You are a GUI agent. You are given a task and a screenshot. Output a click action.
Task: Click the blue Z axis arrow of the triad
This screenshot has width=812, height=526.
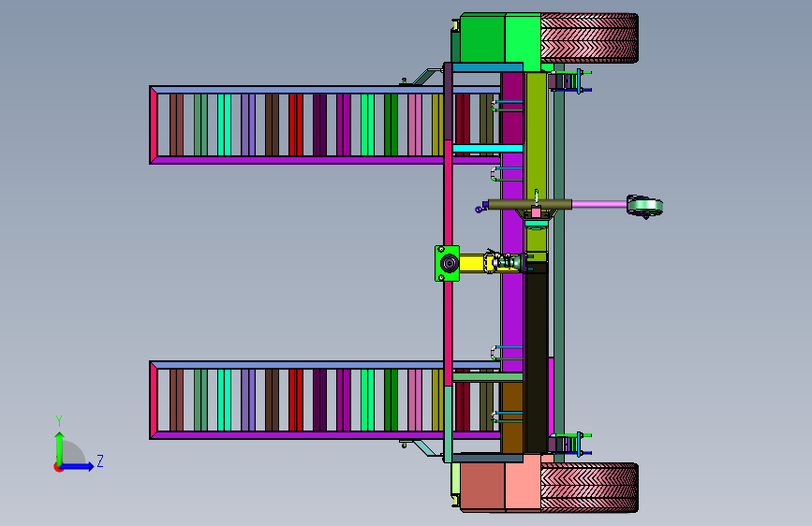(78, 466)
